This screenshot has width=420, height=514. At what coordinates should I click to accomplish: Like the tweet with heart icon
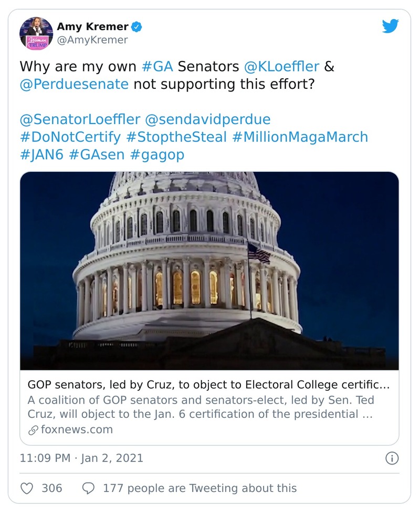pyautogui.click(x=27, y=488)
